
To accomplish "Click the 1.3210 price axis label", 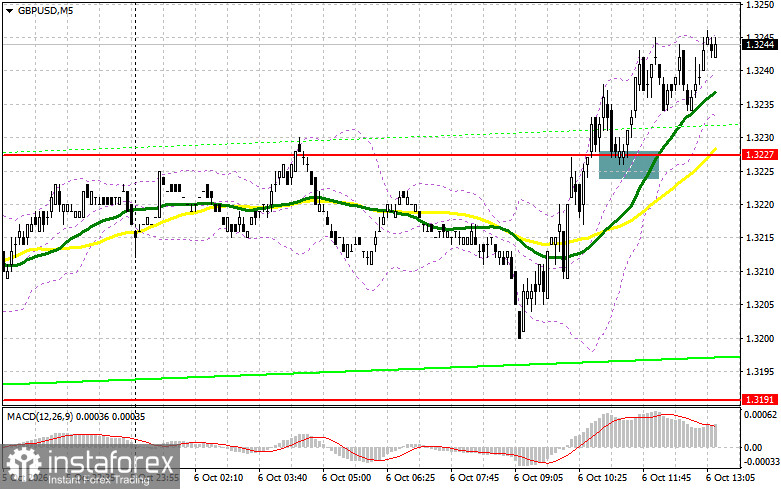I will click(x=759, y=272).
